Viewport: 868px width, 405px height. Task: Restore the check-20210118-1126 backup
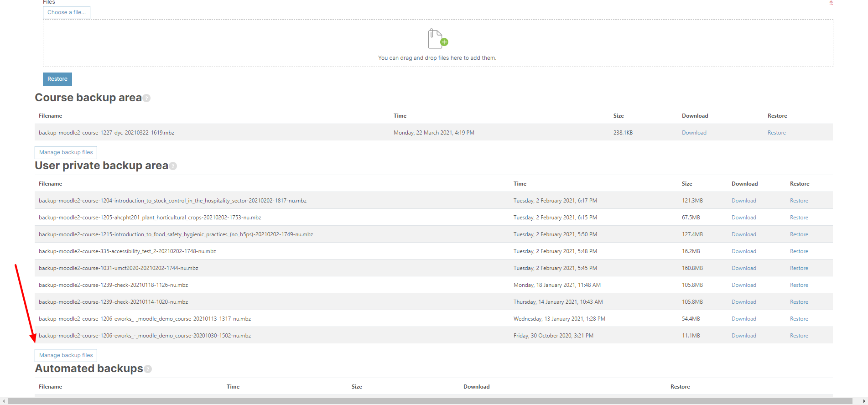tap(799, 285)
